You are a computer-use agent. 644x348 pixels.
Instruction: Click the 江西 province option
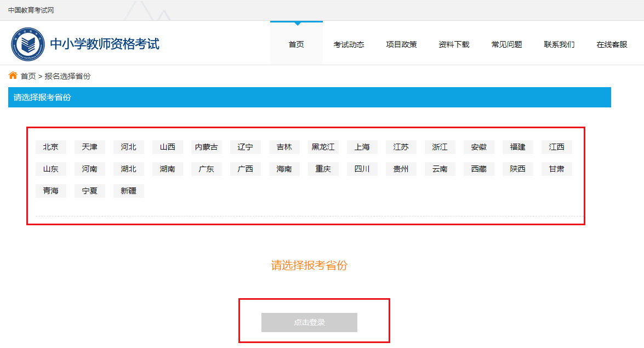[x=557, y=147]
